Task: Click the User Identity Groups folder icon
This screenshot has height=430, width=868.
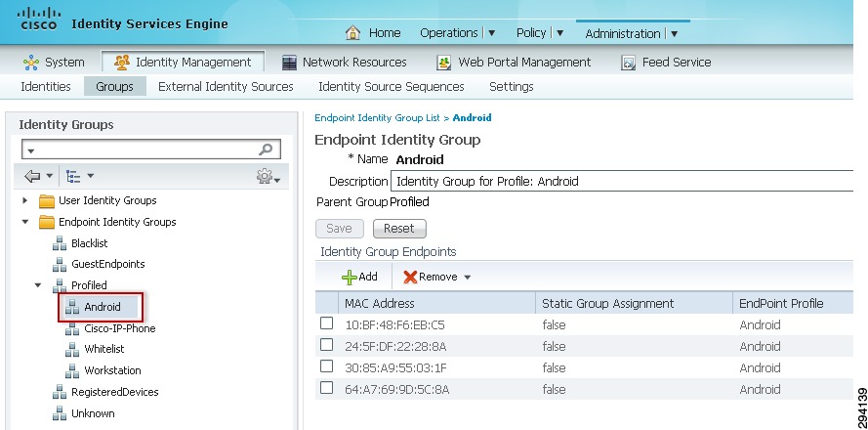Action: click(x=47, y=200)
